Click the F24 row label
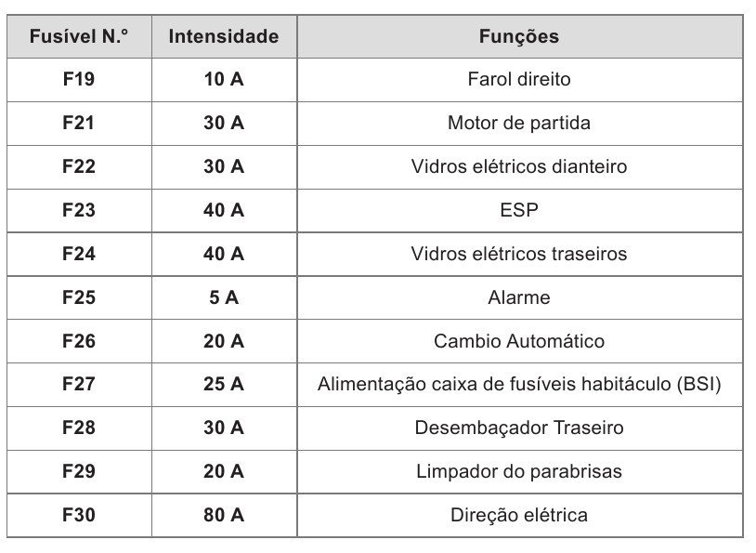 pyautogui.click(x=79, y=255)
